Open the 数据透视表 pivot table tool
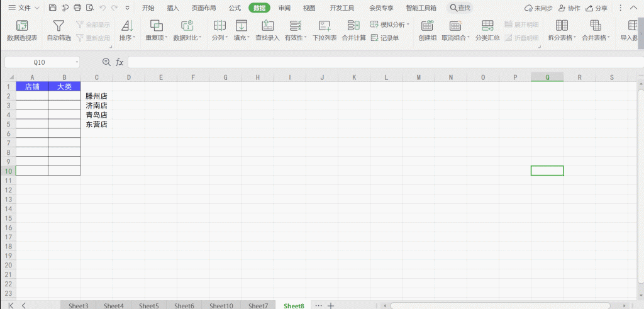This screenshot has width=644, height=309. (22, 30)
